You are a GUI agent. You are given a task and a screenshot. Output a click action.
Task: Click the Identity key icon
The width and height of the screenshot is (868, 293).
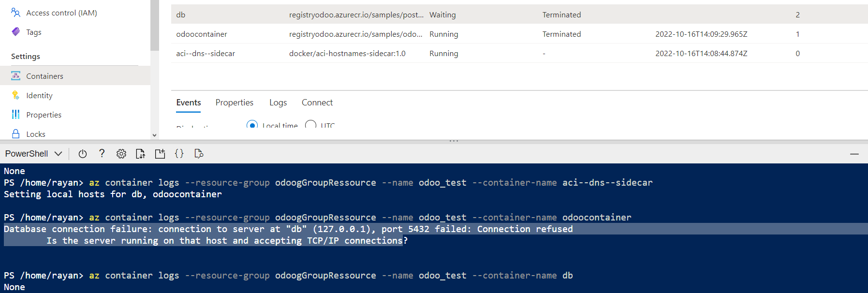tap(15, 95)
